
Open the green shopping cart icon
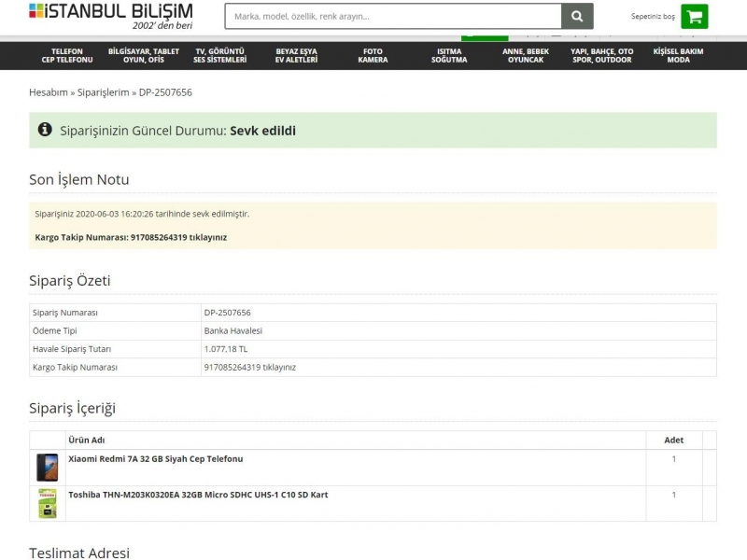pos(694,17)
